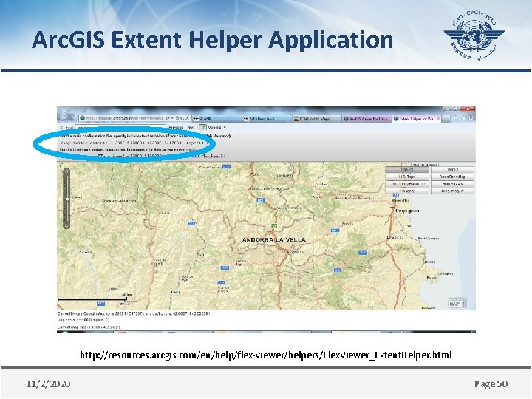Toggle the Find bar highlight icon
532x399 pixels.
coord(202,128)
